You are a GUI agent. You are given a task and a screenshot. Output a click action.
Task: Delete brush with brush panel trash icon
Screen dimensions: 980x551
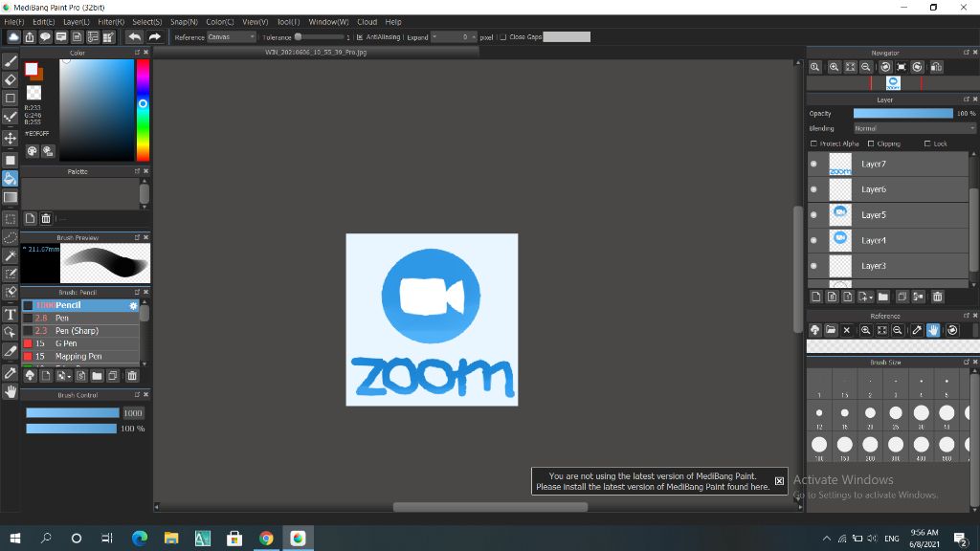pyautogui.click(x=132, y=375)
